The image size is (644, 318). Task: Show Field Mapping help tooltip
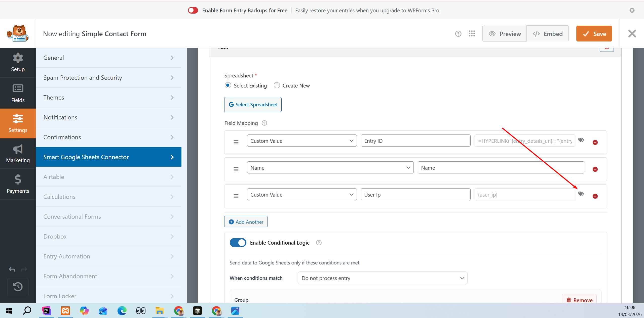coord(264,123)
